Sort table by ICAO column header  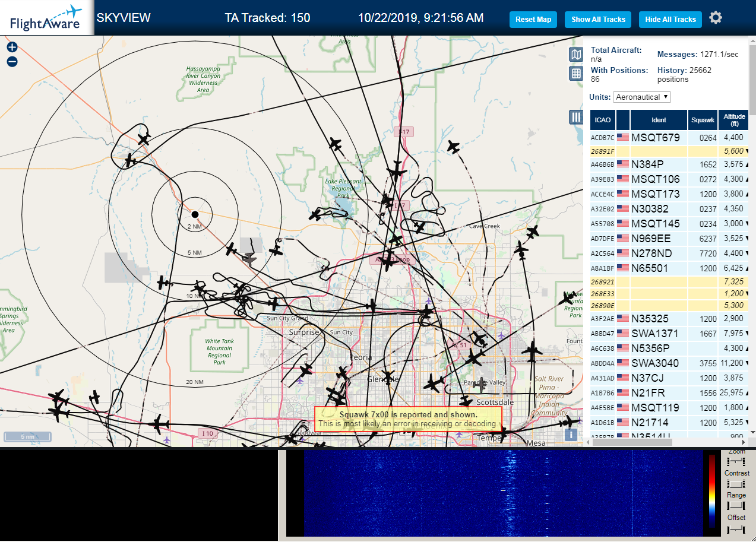coord(603,120)
